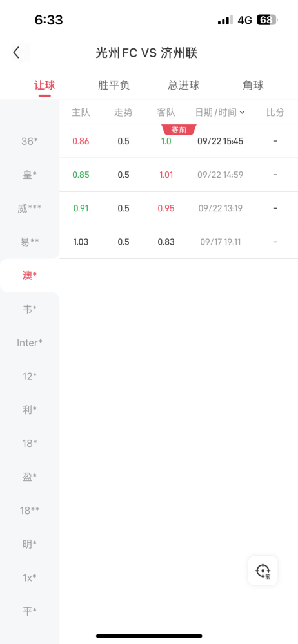Screen dimensions: 298x644
Task: Open the 总进球 tab
Action: pos(184,86)
